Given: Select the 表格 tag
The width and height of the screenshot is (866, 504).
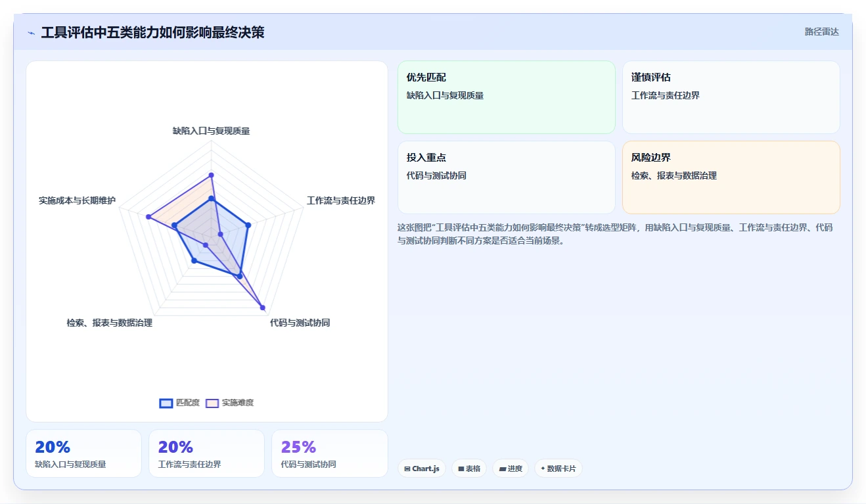Looking at the screenshot, I should tap(469, 469).
